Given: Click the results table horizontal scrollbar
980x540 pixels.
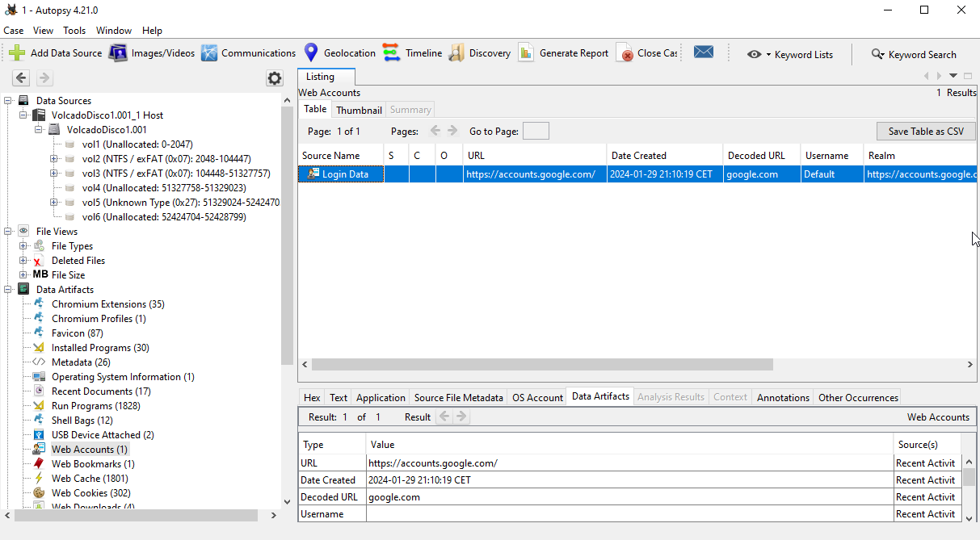Looking at the screenshot, I should [x=542, y=365].
